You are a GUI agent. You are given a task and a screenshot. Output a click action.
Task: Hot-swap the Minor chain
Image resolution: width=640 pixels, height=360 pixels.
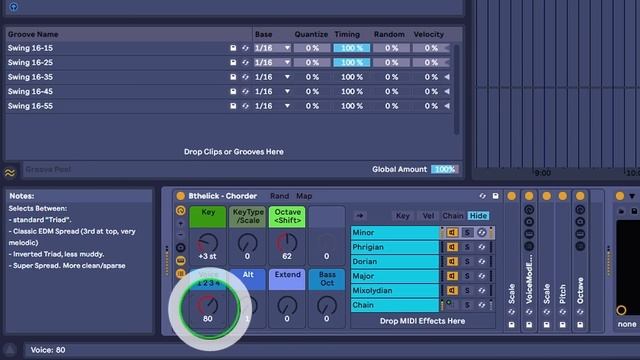pos(482,233)
